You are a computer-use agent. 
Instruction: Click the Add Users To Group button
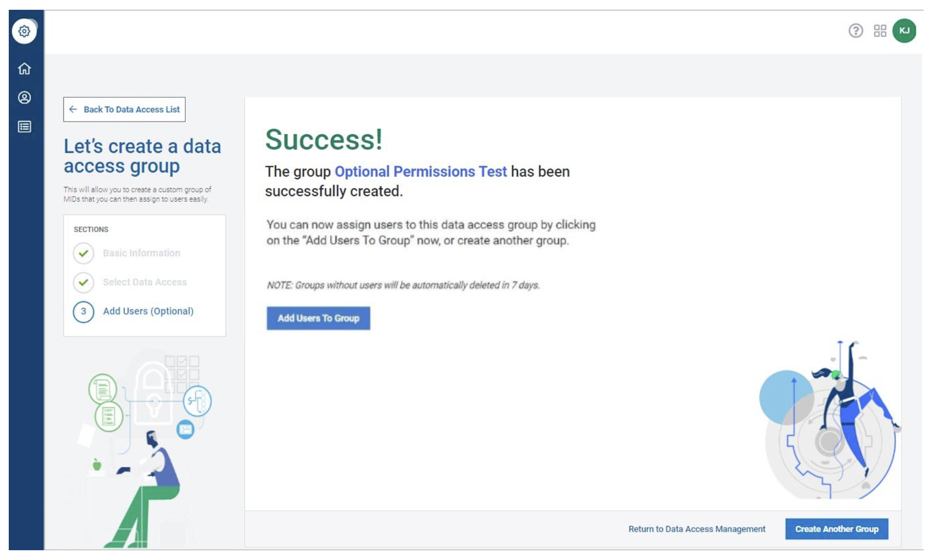tap(318, 319)
